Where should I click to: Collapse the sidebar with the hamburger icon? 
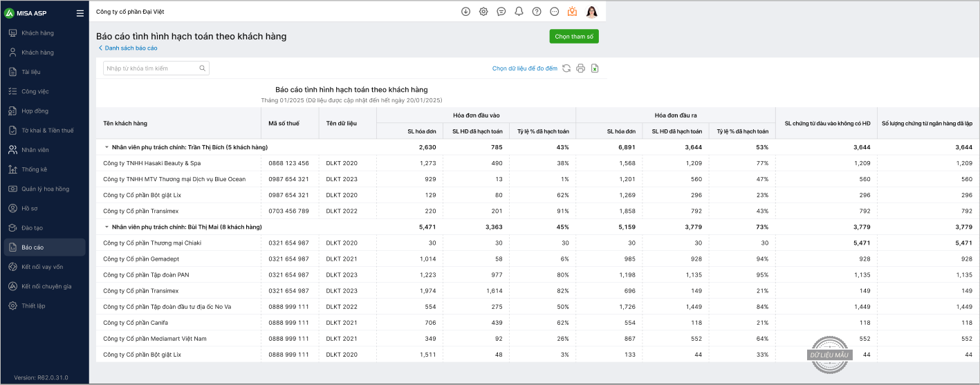pos(80,13)
